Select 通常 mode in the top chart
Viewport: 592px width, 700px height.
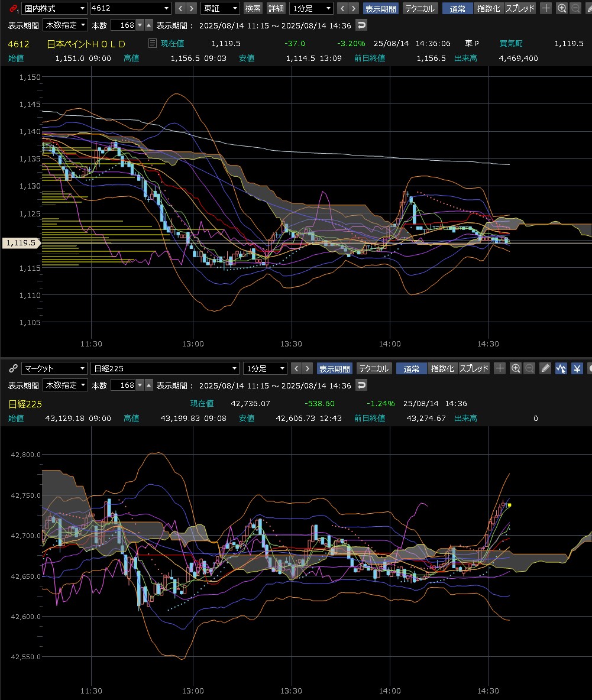point(458,8)
